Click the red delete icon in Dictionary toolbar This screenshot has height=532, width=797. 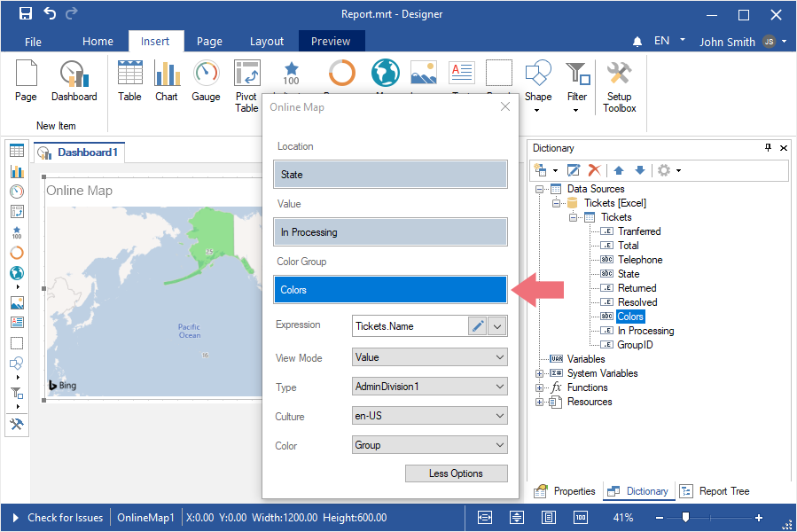coord(595,169)
